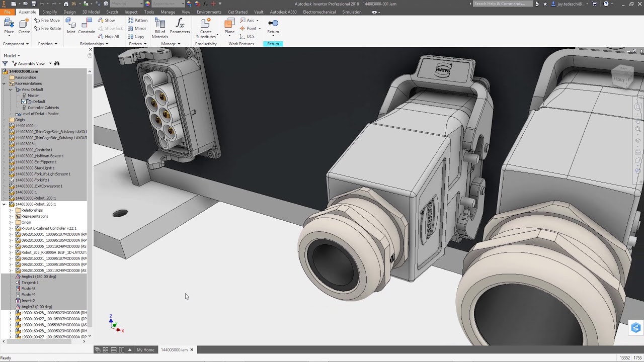Switch to the Inspect ribbon tab
This screenshot has height=362, width=644.
pyautogui.click(x=131, y=12)
